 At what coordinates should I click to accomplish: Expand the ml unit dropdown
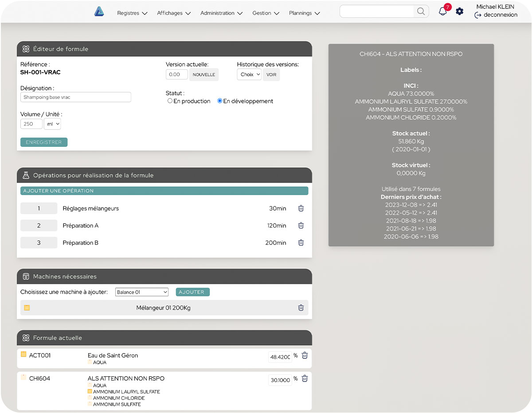(52, 124)
